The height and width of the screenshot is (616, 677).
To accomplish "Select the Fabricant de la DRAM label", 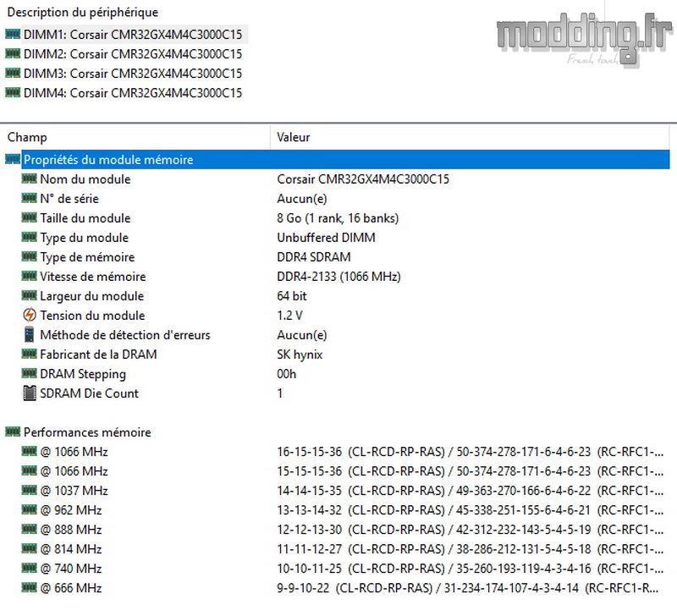I will [x=98, y=355].
